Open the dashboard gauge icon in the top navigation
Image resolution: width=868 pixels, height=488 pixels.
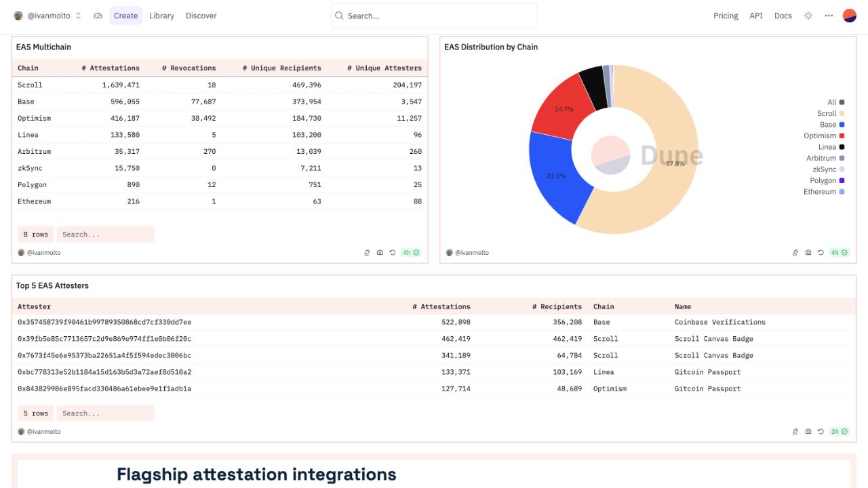pyautogui.click(x=98, y=16)
